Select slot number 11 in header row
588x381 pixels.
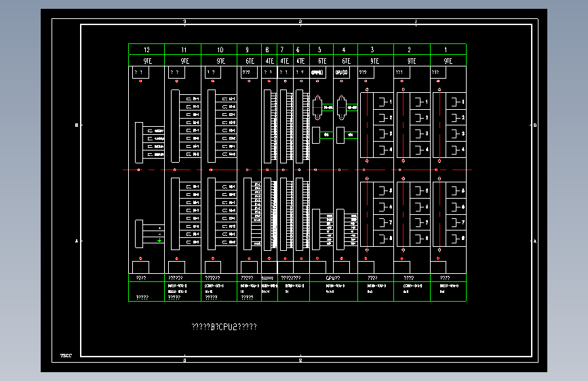184,49
